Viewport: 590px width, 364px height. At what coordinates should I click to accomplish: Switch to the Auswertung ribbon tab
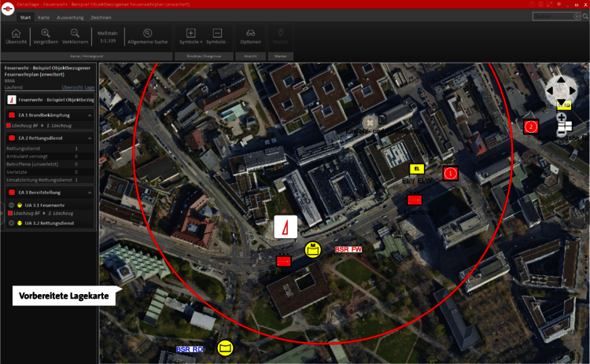70,17
